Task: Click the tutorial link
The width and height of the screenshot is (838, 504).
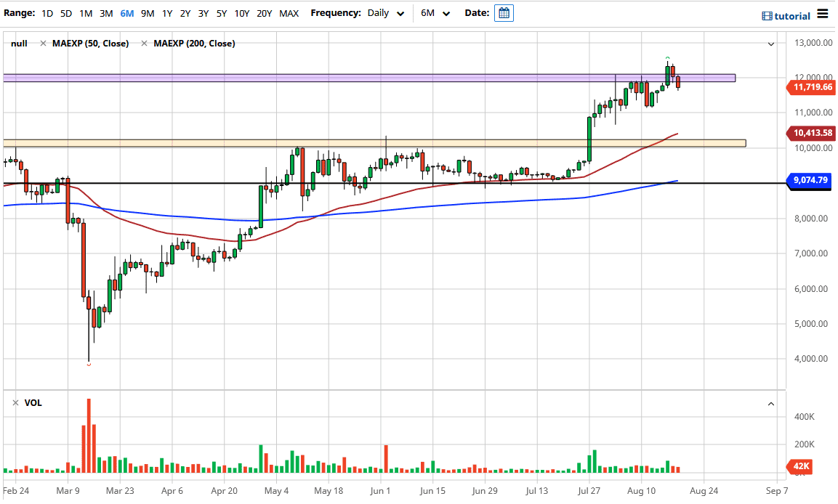Action: (786, 15)
